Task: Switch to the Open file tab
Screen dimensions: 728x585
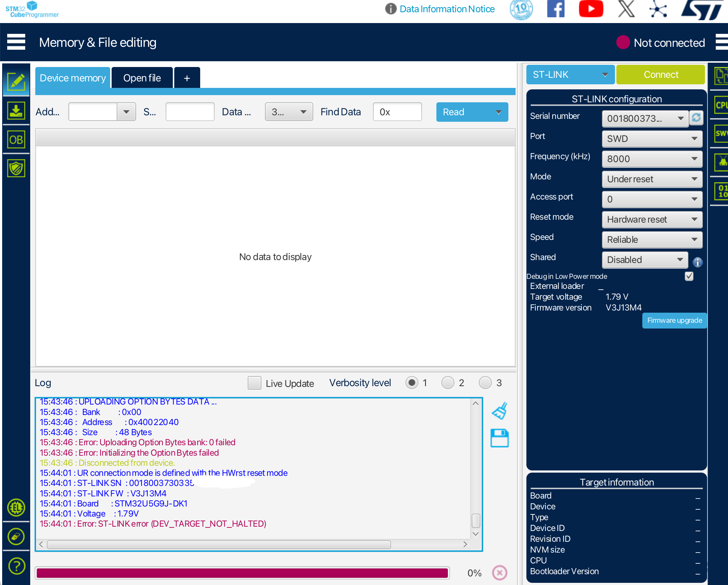Action: (142, 77)
